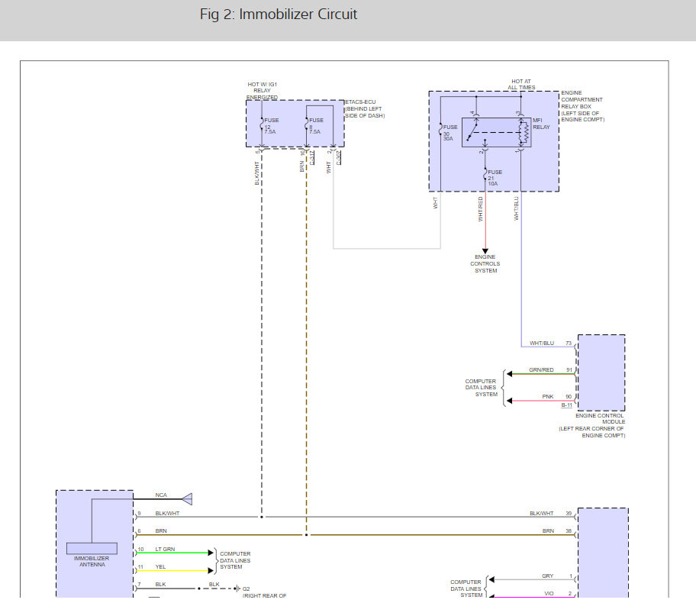
Task: Click the "HOT AT ALL TIMES" label
Action: [521, 85]
